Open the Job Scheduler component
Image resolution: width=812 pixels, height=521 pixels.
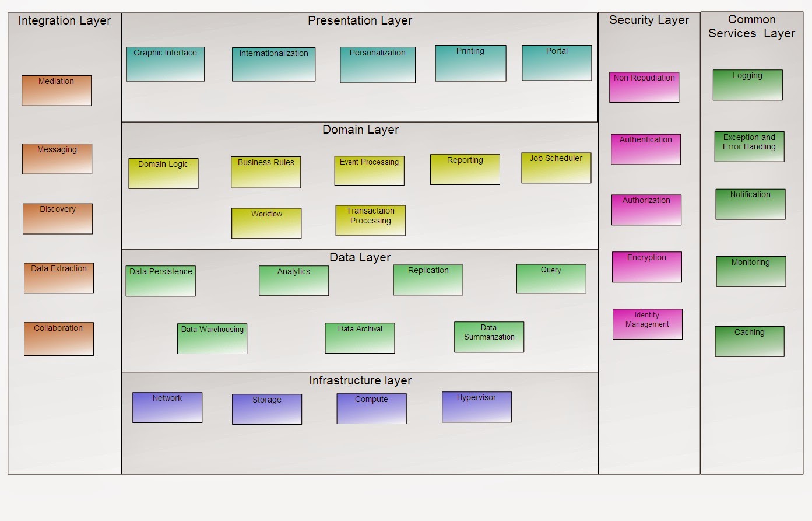556,168
